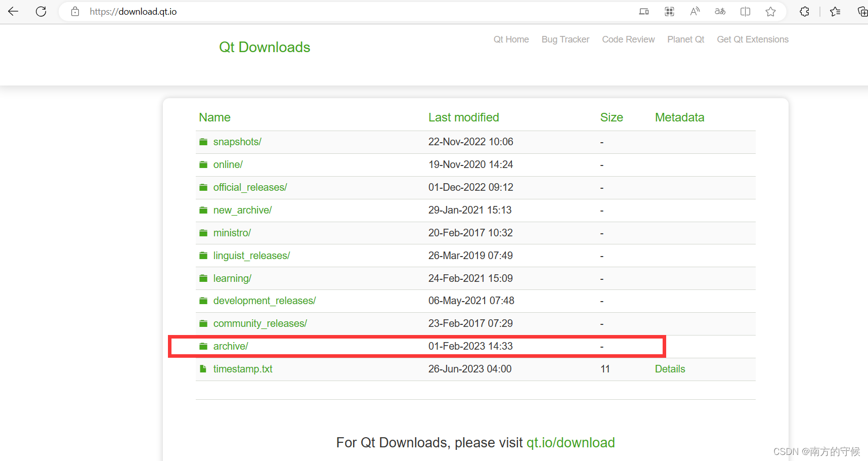Read this page aloud using the Read Aloud icon
Viewport: 868px width, 461px height.
(x=695, y=11)
